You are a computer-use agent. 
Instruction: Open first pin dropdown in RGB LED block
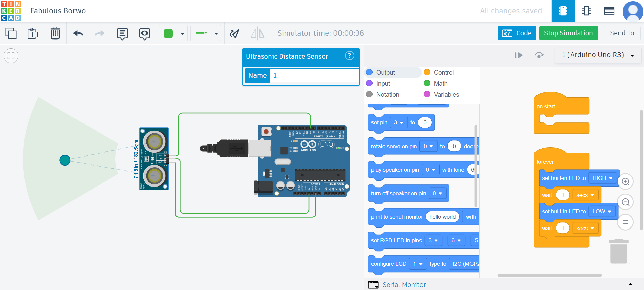tap(433, 240)
